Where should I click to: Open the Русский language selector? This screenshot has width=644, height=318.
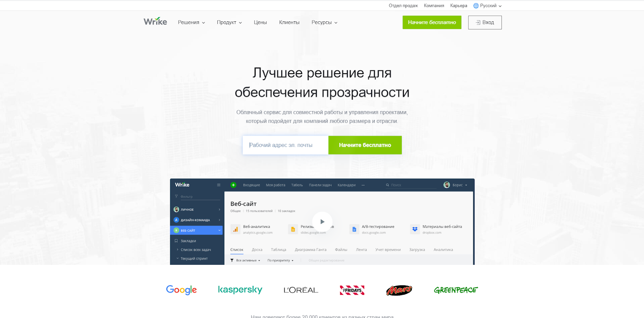click(487, 6)
